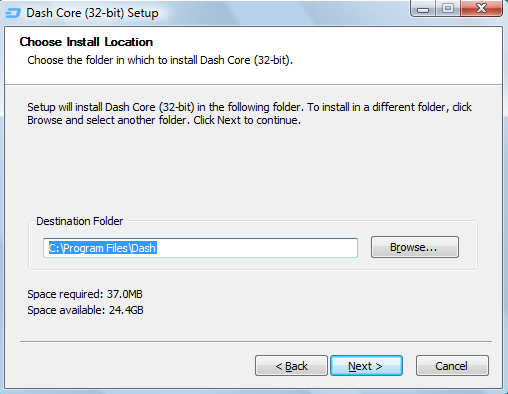Minimize the Dash Core Setup window
This screenshot has width=508, height=394.
pos(423,8)
